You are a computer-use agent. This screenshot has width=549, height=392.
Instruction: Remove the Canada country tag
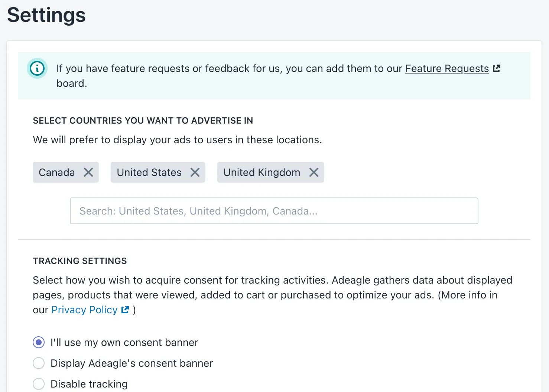point(88,172)
